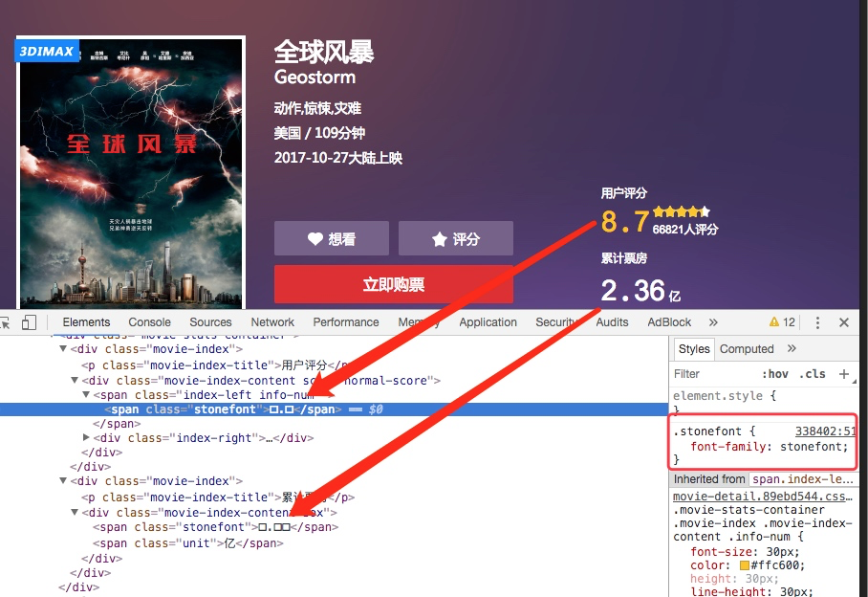Viewport: 868px width, 597px height.
Task: Click star icon on 评分 button
Action: pyautogui.click(x=439, y=239)
